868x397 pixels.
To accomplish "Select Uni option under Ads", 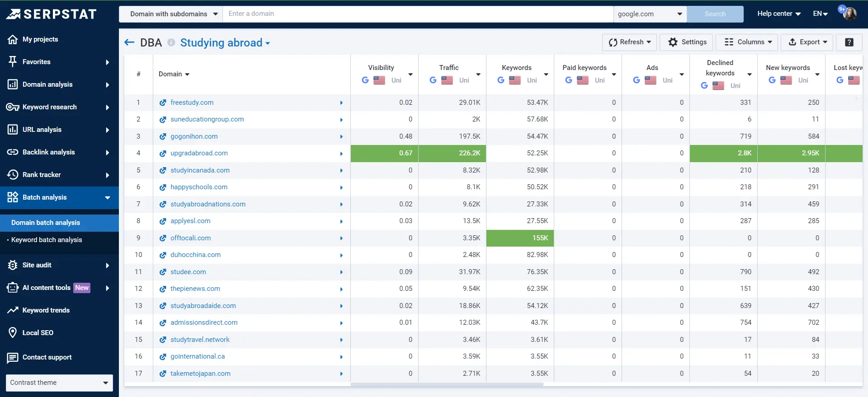I will (x=668, y=80).
